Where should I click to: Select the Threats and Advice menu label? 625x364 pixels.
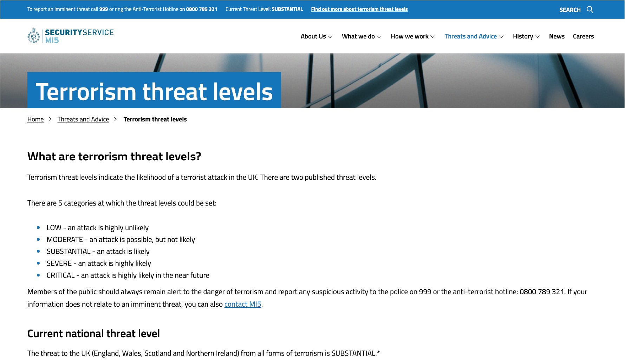pos(470,36)
